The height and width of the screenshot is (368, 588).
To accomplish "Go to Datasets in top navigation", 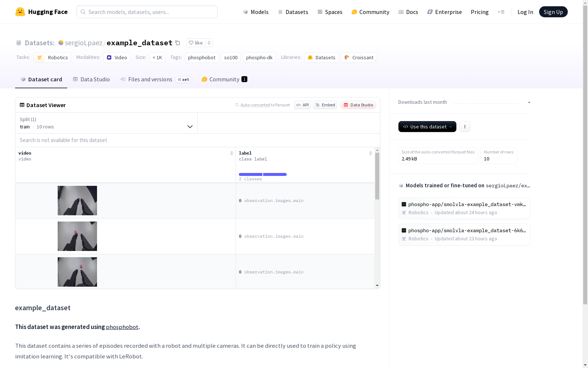I will coord(293,12).
